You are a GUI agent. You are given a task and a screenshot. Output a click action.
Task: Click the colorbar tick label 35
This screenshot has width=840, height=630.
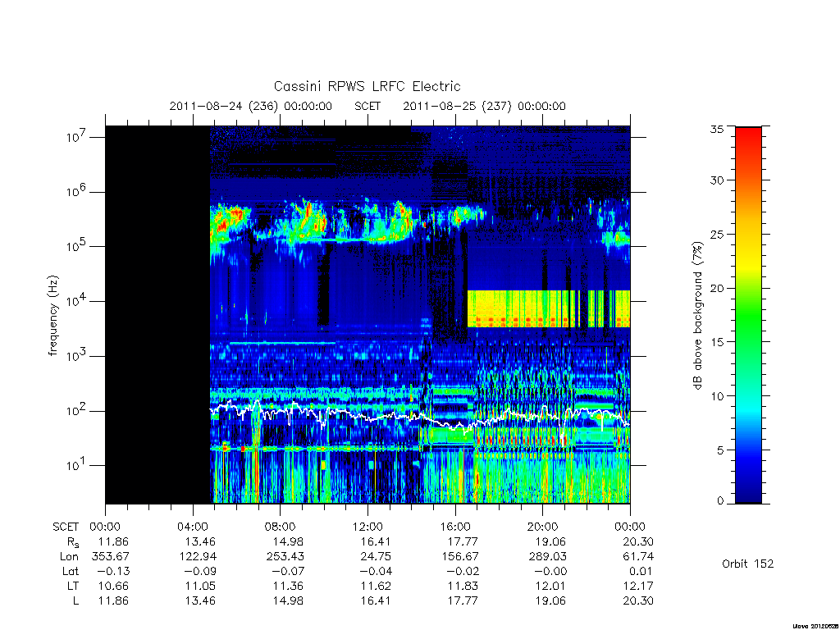point(716,129)
